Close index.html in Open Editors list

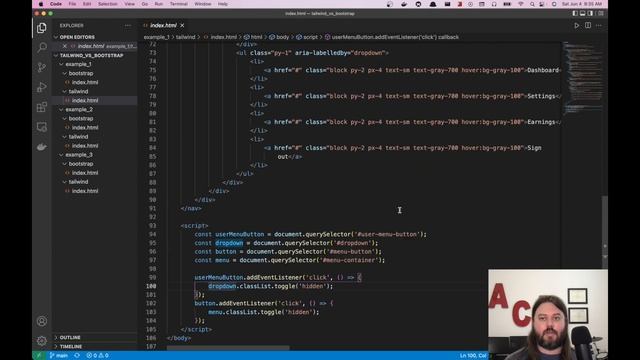[x=64, y=46]
